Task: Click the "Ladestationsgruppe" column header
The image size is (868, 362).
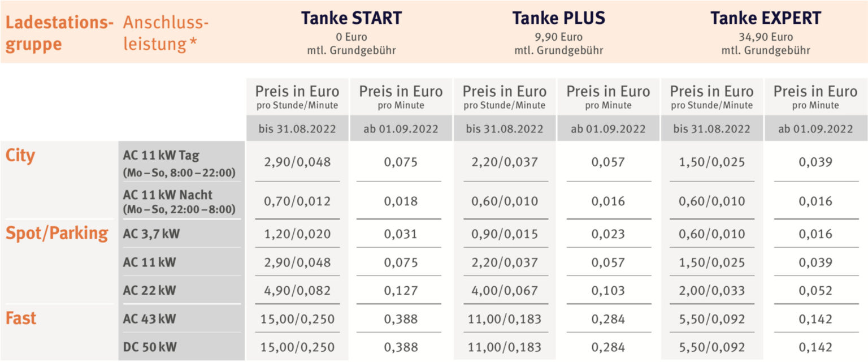Action: (56, 33)
